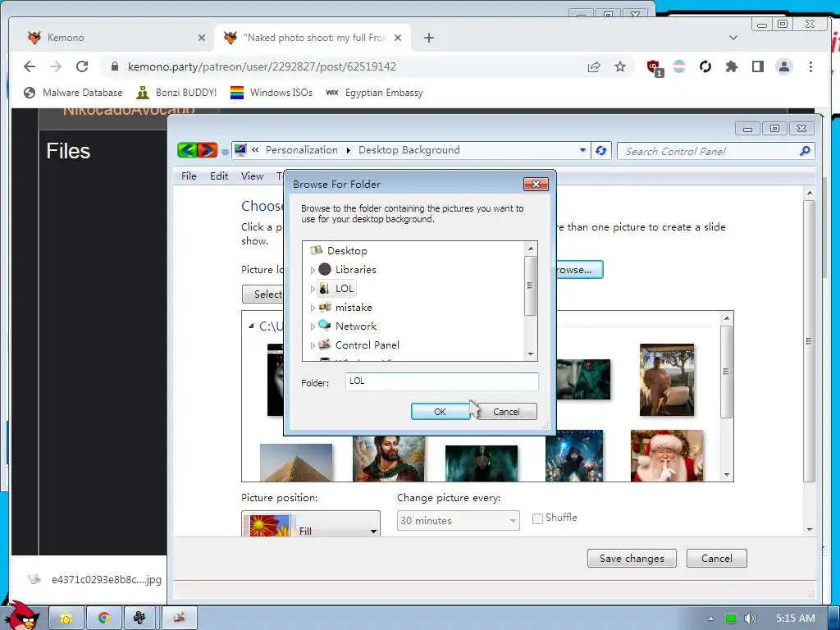Select Network in the folder tree

[x=356, y=326]
